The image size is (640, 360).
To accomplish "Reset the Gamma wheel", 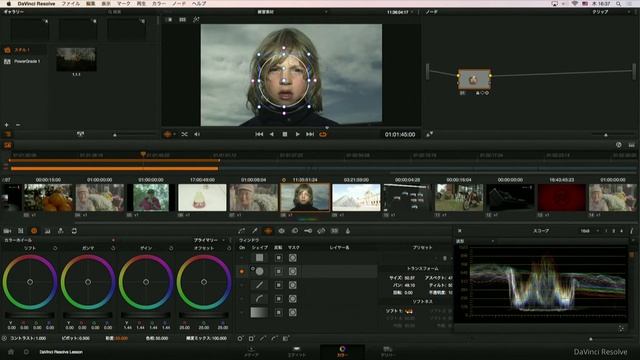I will [113, 248].
